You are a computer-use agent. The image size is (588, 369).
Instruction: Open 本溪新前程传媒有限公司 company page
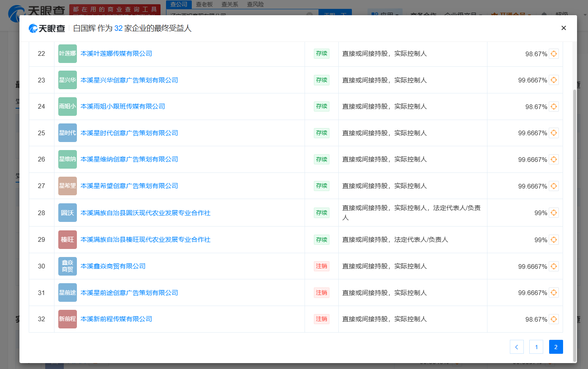click(116, 319)
